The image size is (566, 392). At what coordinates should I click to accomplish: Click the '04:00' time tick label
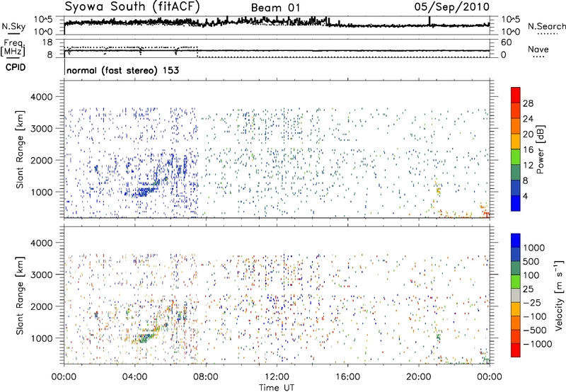(x=134, y=377)
